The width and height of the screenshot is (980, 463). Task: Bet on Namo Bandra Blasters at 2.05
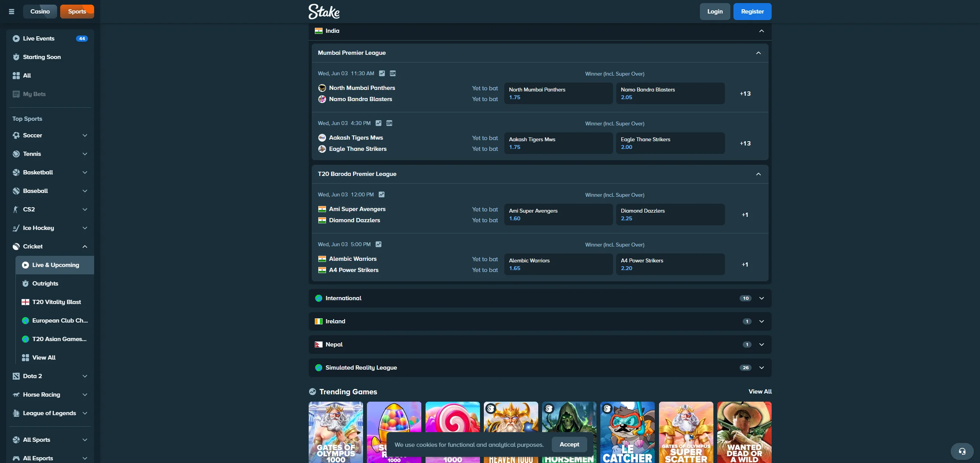670,93
